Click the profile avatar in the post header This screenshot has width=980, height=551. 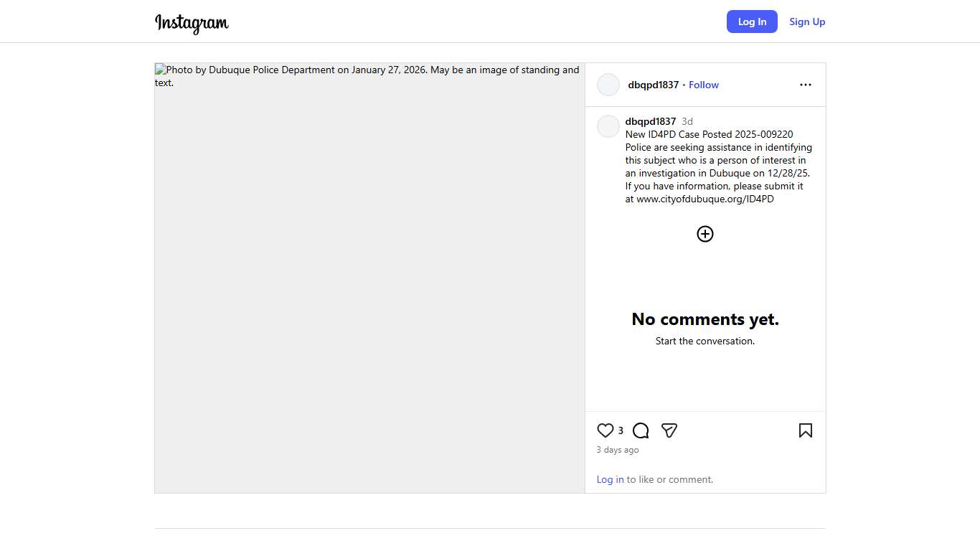pyautogui.click(x=608, y=85)
